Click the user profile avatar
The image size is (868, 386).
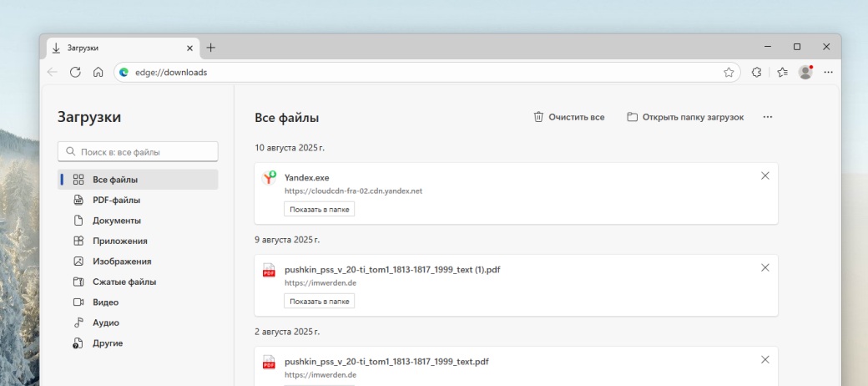pyautogui.click(x=805, y=73)
